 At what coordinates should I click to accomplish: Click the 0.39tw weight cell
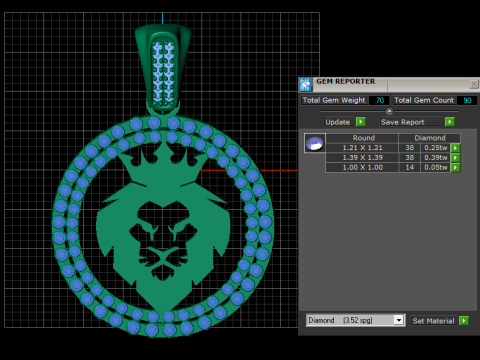[x=435, y=158]
